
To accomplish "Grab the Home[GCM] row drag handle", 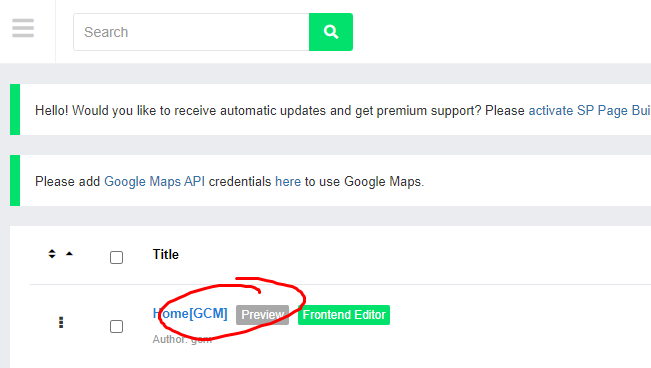I will pyautogui.click(x=61, y=323).
